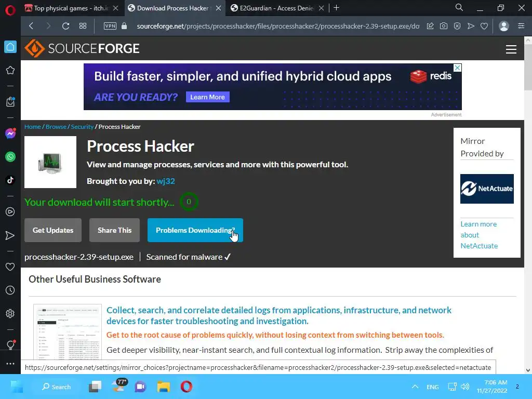Open the log collection software headline link
The width and height of the screenshot is (532, 399).
tap(279, 315)
